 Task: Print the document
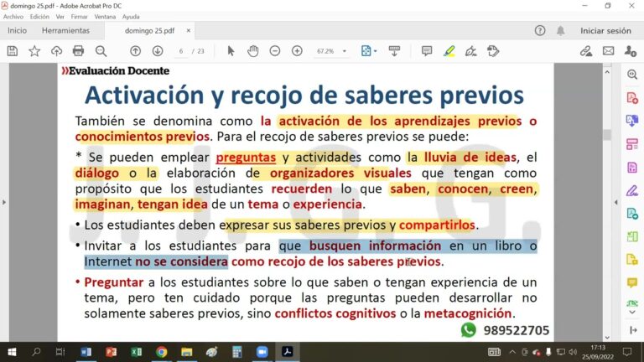pos(78,51)
